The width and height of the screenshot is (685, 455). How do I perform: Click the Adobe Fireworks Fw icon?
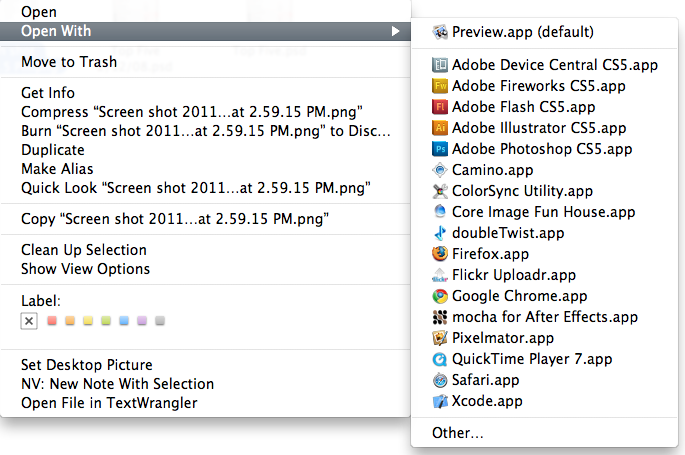click(440, 86)
